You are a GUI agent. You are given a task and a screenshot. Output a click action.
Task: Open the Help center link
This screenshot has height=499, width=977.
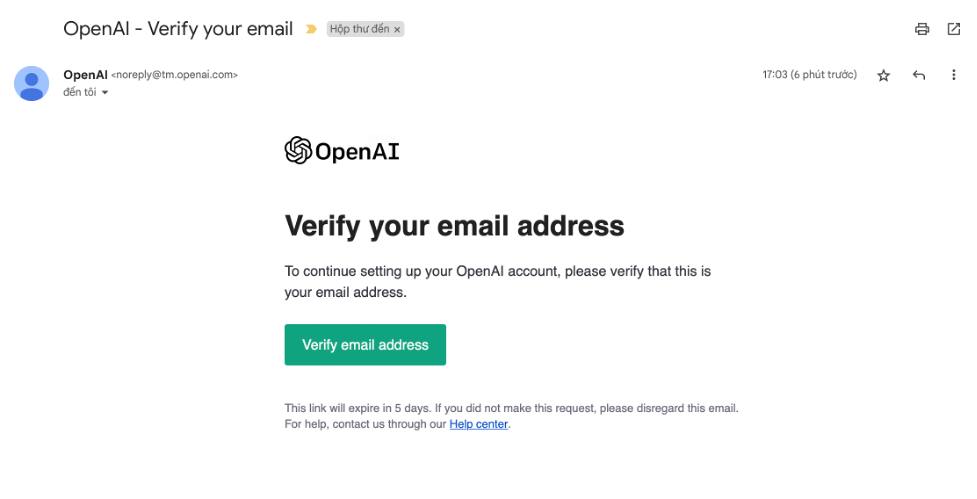(479, 424)
